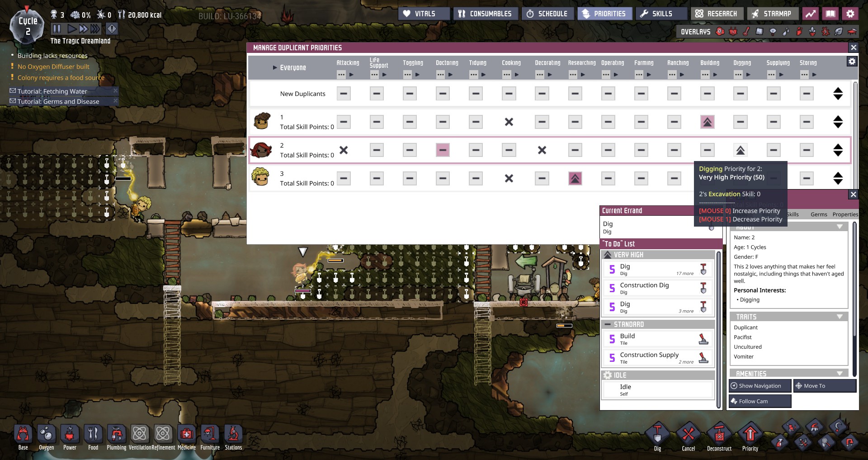
Task: Pause the game simulation
Action: click(57, 29)
